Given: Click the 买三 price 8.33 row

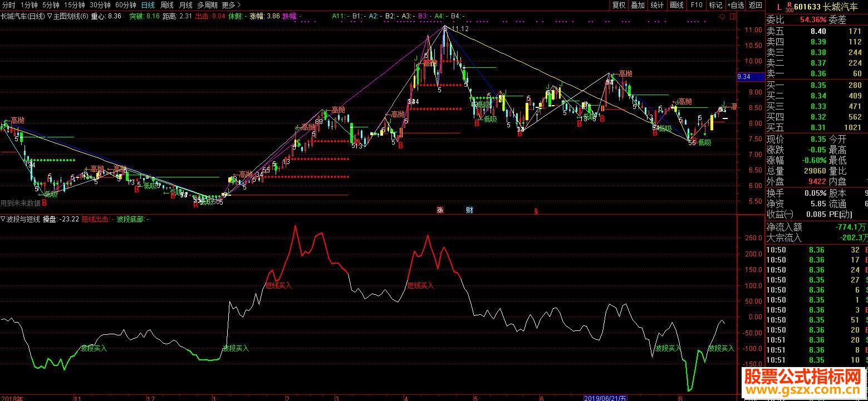Looking at the screenshot, I should 817,106.
